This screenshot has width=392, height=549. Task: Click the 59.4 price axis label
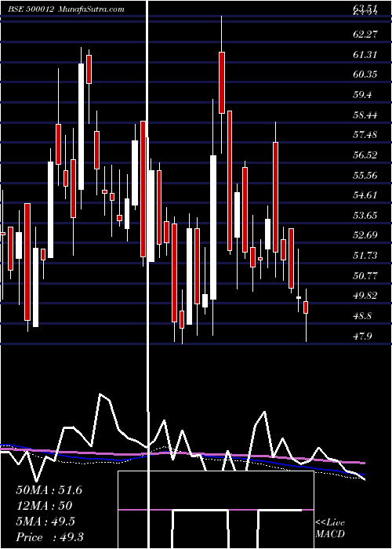(x=363, y=95)
